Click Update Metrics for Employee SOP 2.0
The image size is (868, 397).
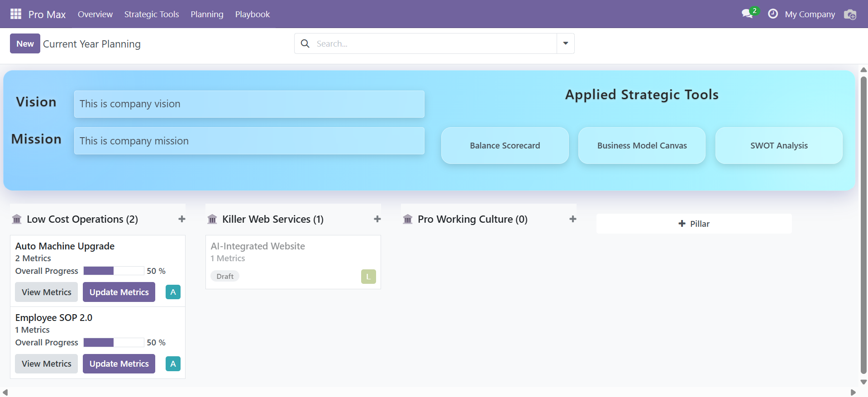119,364
